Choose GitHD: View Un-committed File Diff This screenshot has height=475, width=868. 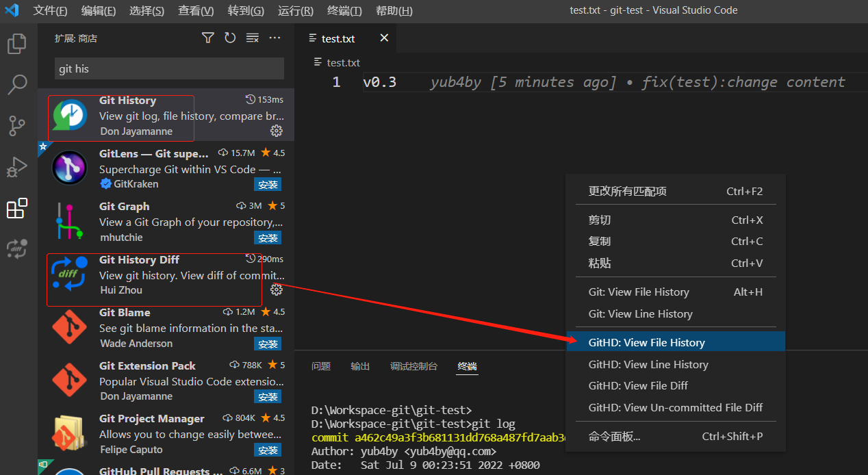pyautogui.click(x=676, y=408)
